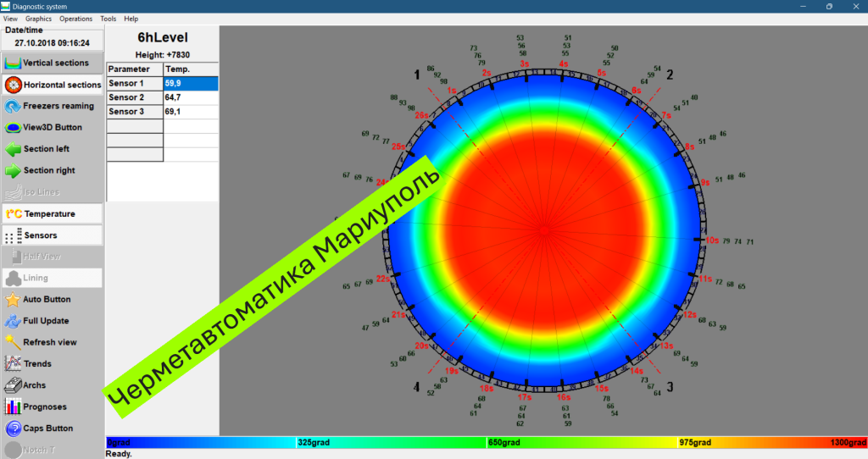This screenshot has width=868, height=459.
Task: Click the Full Update button label
Action: click(46, 321)
